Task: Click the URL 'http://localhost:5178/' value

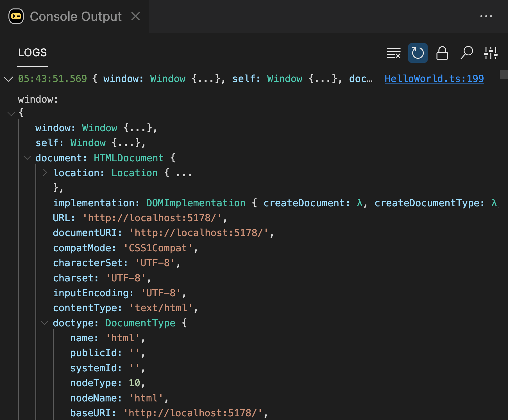Action: coord(152,218)
